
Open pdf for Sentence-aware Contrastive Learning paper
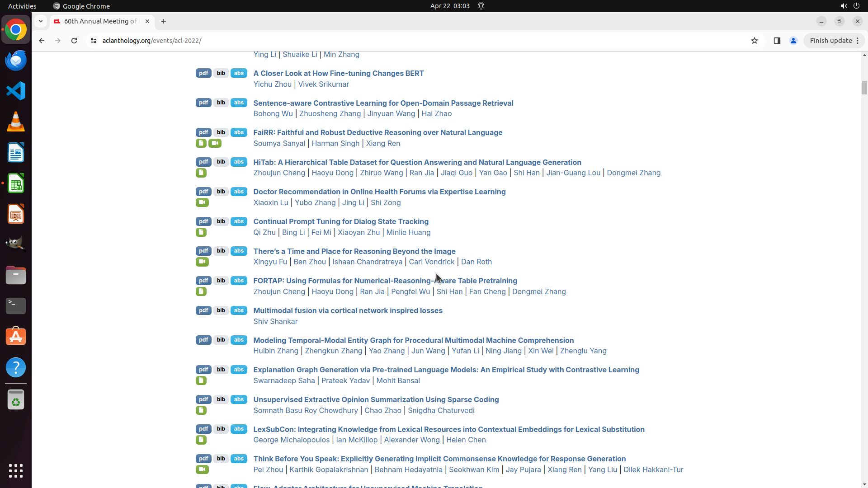pyautogui.click(x=203, y=103)
